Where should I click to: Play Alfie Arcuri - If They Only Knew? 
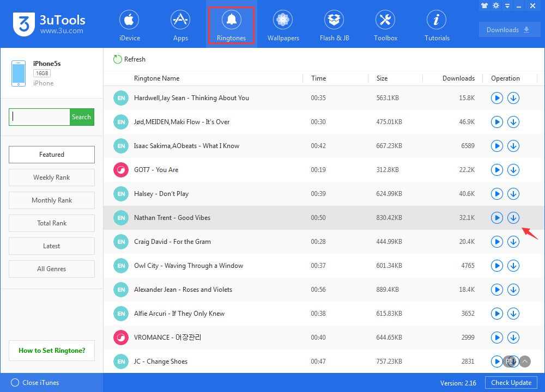point(497,314)
